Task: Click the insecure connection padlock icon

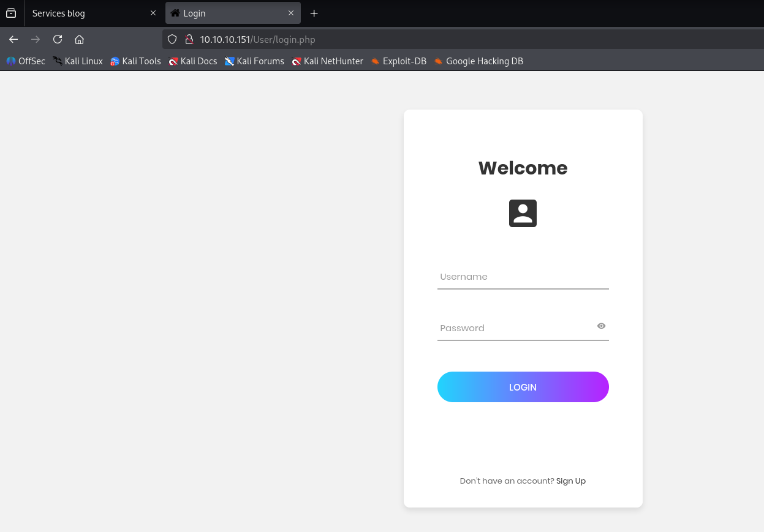Action: tap(189, 39)
